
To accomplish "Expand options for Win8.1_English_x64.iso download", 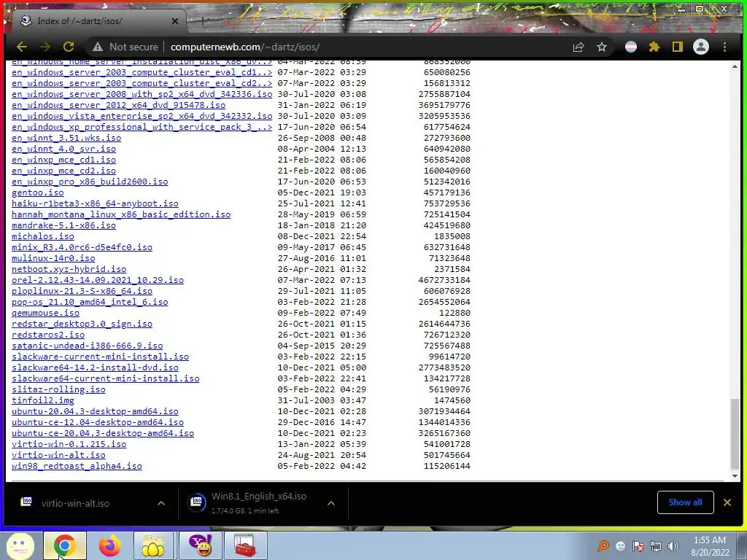I will pyautogui.click(x=331, y=503).
